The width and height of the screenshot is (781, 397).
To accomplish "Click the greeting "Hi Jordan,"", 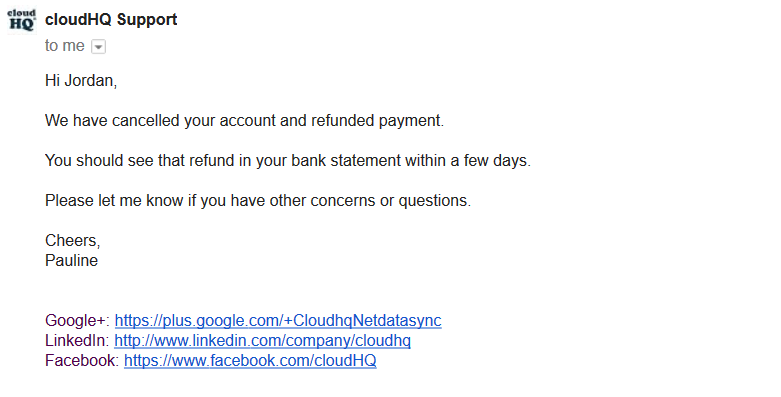I will [81, 80].
